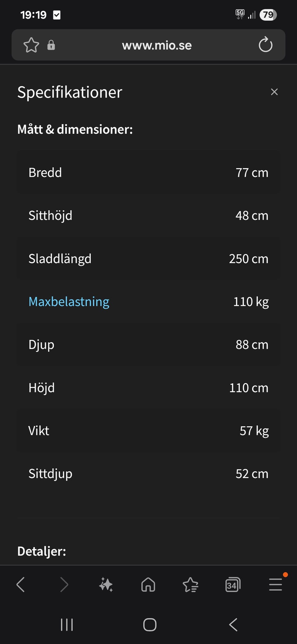297x644 pixels.
Task: Open the Maxbelastning link
Action: [69, 302]
